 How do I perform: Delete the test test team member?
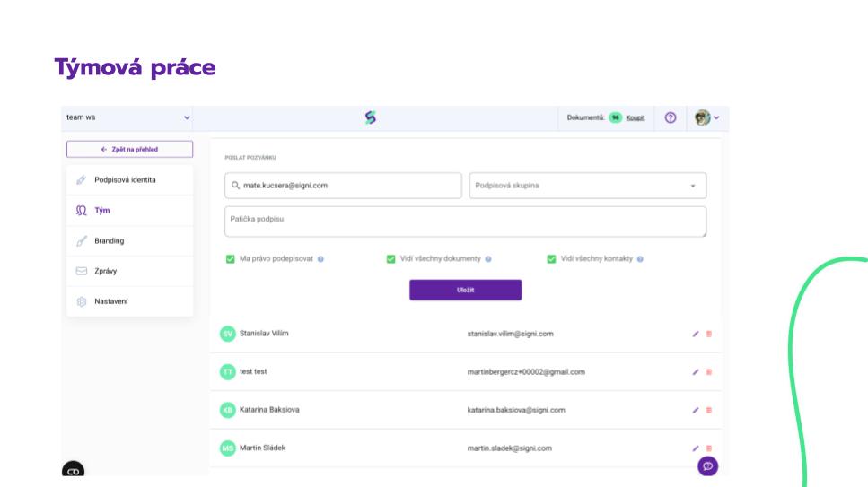[709, 371]
